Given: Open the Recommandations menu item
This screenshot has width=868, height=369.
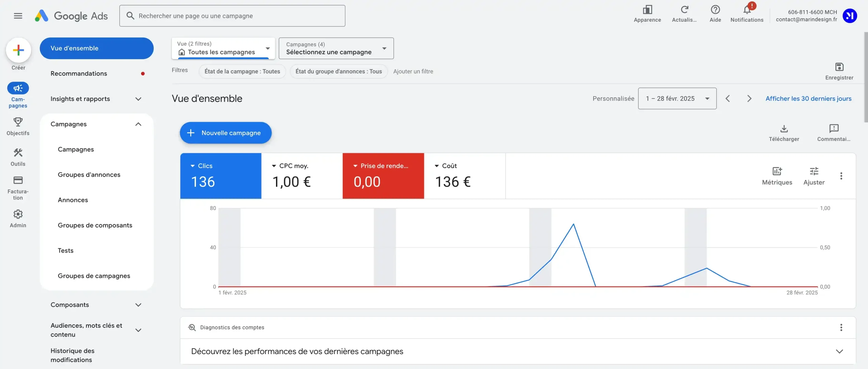Looking at the screenshot, I should tap(79, 74).
